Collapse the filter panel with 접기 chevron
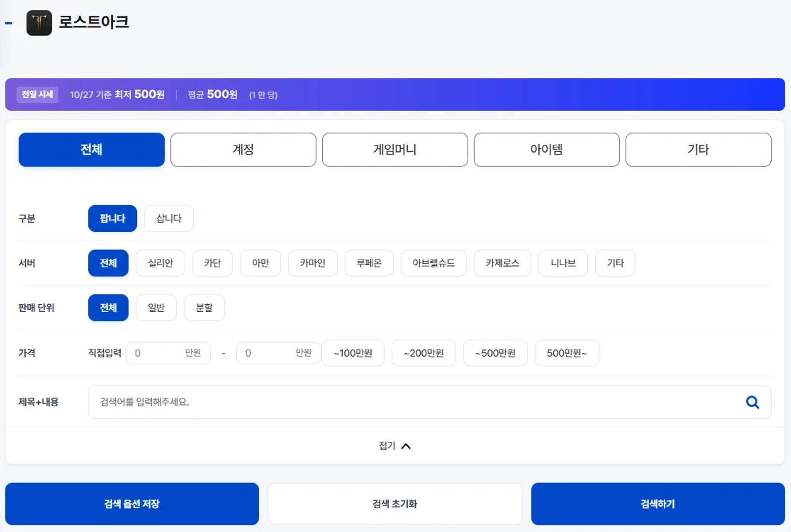 point(395,446)
